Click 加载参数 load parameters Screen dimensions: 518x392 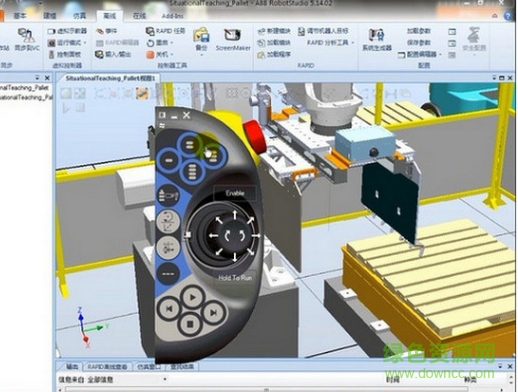418,31
